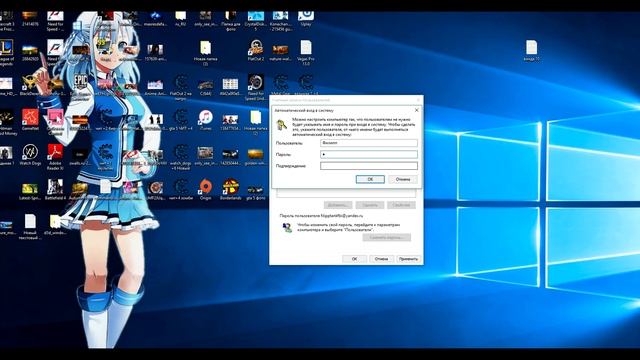The width and height of the screenshot is (640, 360).
Task: Click Отмена in the user accounts window
Action: (381, 259)
